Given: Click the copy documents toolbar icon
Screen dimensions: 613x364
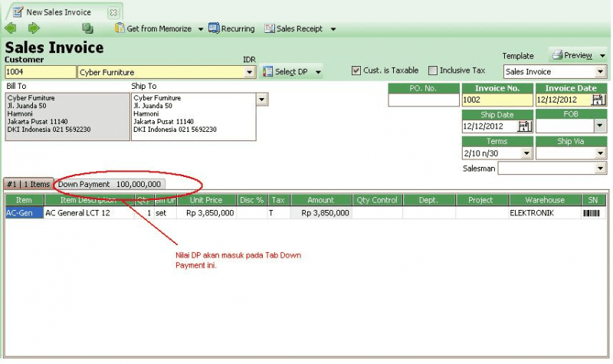Looking at the screenshot, I should tap(87, 28).
